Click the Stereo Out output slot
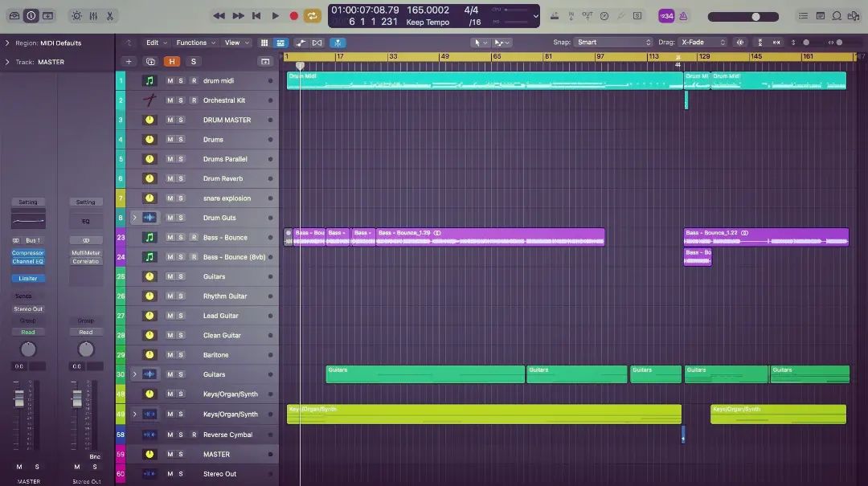Image resolution: width=868 pixels, height=486 pixels. [x=27, y=308]
